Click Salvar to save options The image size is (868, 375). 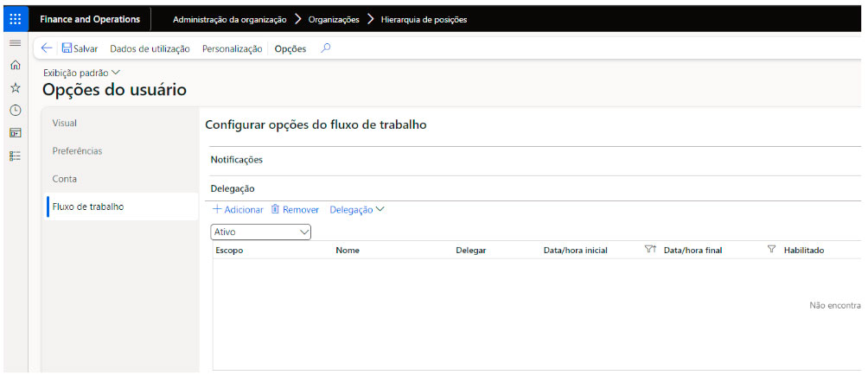pyautogui.click(x=79, y=49)
